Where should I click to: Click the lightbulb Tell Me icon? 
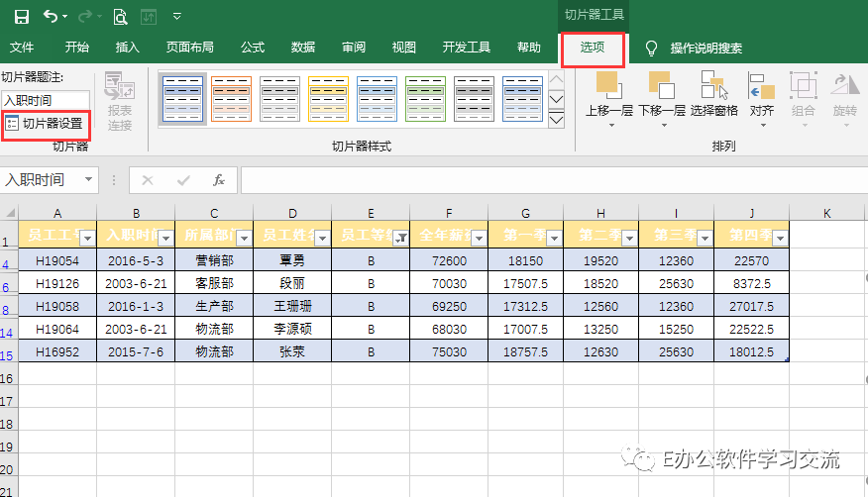tap(652, 49)
